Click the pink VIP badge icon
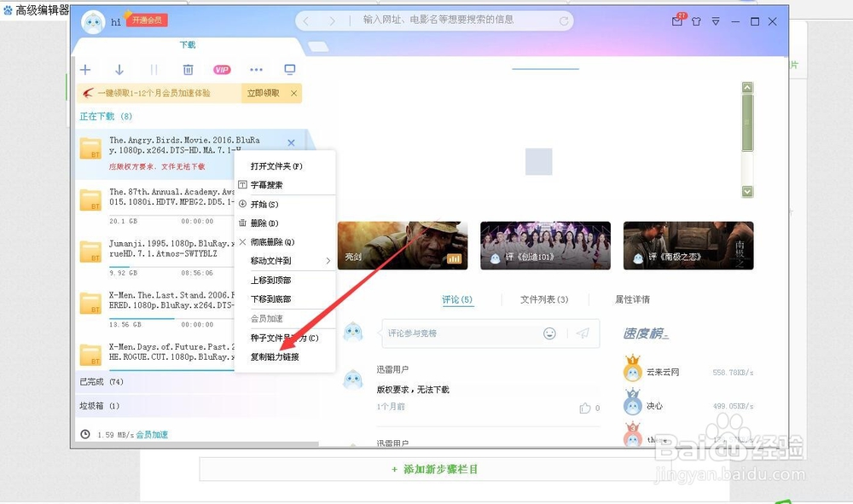Screen dimensions: 853x504 point(222,70)
